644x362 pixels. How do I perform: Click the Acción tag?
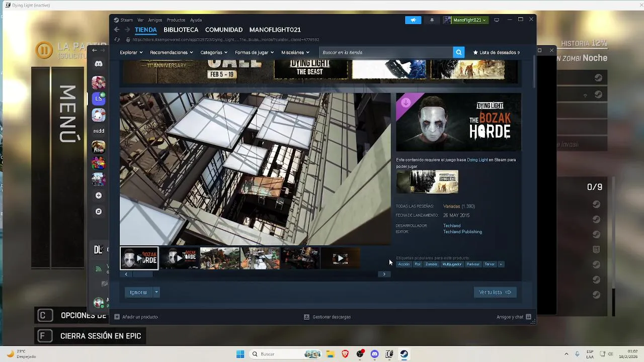pyautogui.click(x=404, y=264)
